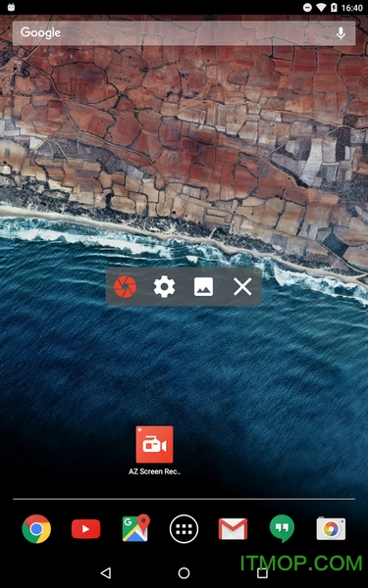Open Gmail from the dock
368x588 pixels.
pos(233,529)
